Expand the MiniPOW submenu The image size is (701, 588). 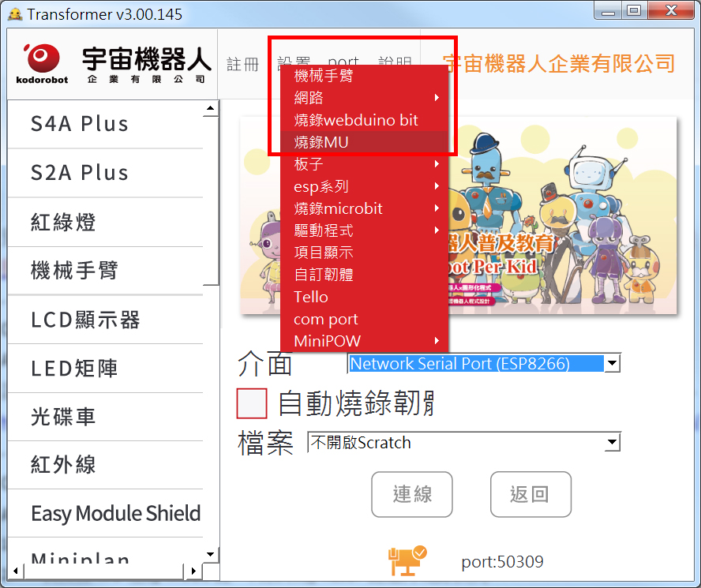(x=365, y=341)
